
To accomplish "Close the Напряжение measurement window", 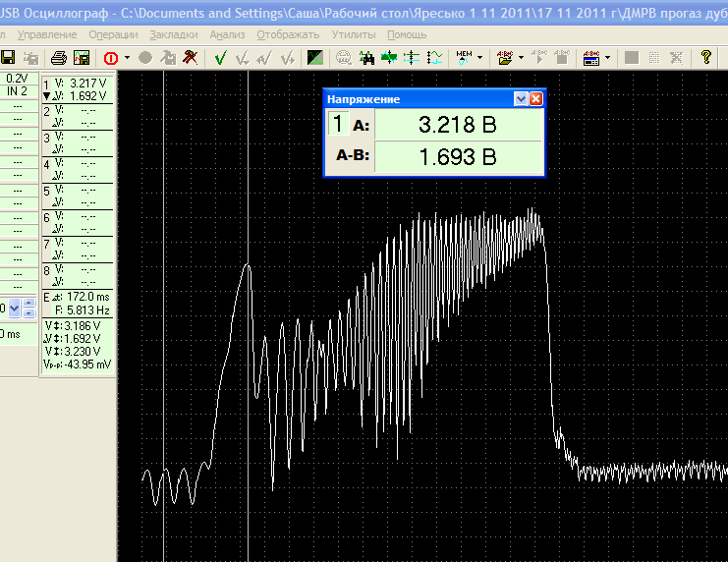I will [535, 99].
